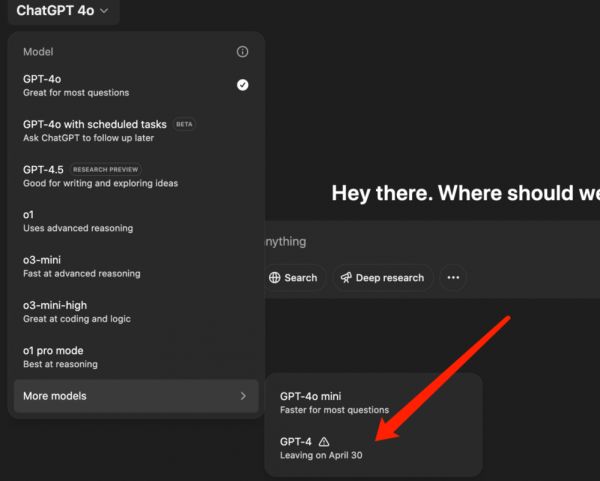
Task: Click the chevron arrow on More models
Action: pos(242,396)
